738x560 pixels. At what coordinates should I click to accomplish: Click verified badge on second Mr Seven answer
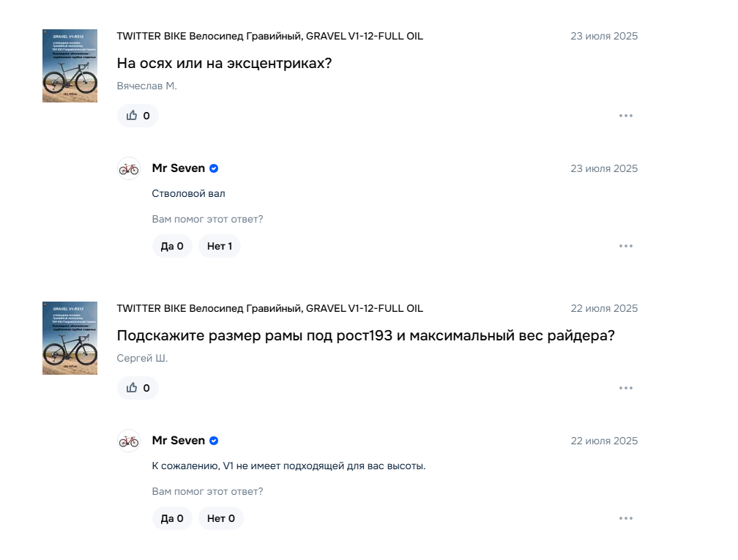pyautogui.click(x=214, y=441)
